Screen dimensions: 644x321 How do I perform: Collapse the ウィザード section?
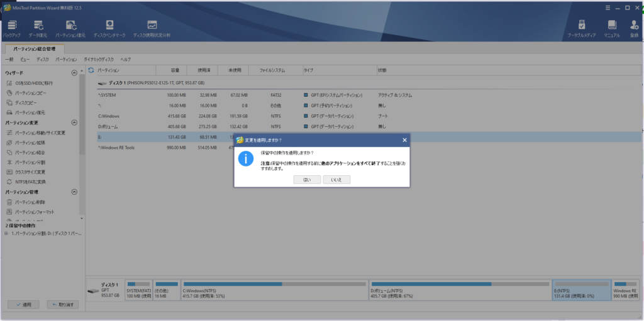[74, 73]
